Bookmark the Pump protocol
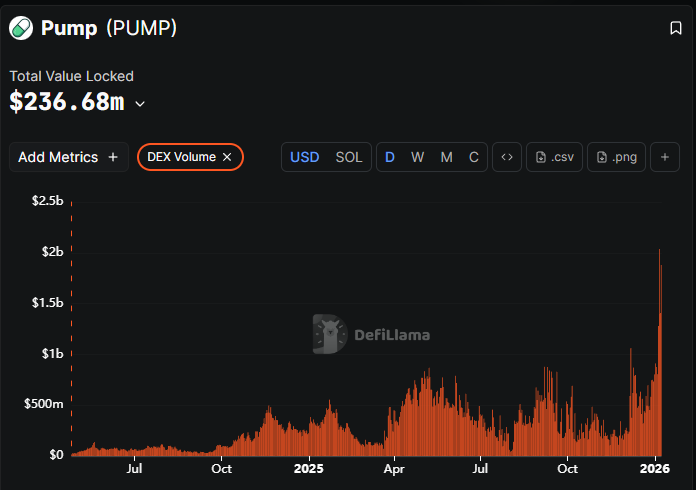696x490 pixels. 676,28
